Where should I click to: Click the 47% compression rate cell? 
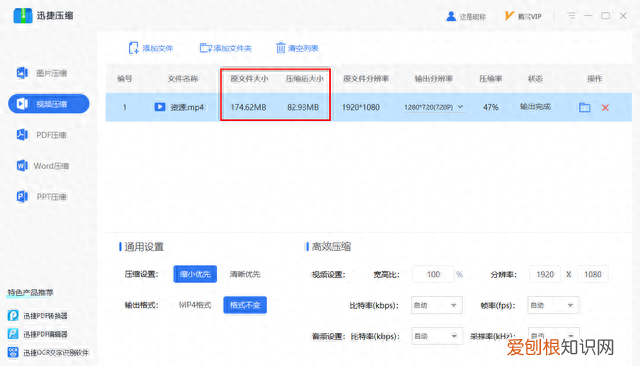[491, 107]
